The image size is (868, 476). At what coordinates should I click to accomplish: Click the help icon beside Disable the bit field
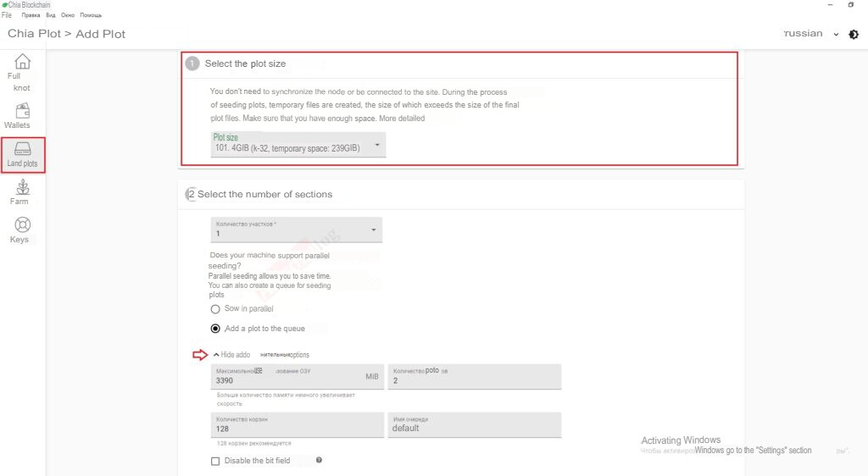coord(319,460)
